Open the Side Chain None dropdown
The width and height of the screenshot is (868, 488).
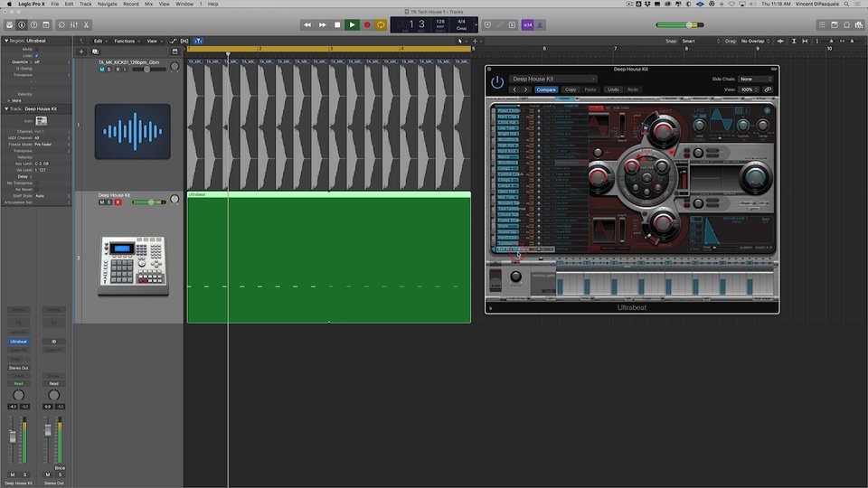pyautogui.click(x=756, y=80)
